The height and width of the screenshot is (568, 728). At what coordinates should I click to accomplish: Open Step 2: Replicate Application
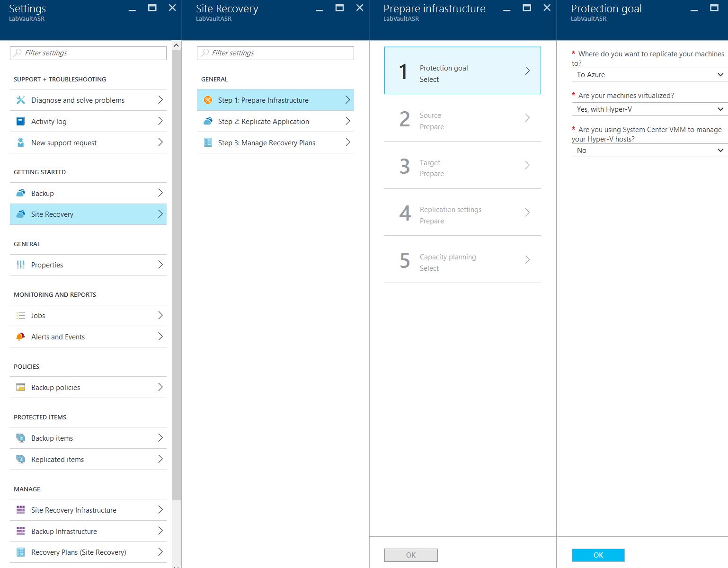pyautogui.click(x=275, y=121)
